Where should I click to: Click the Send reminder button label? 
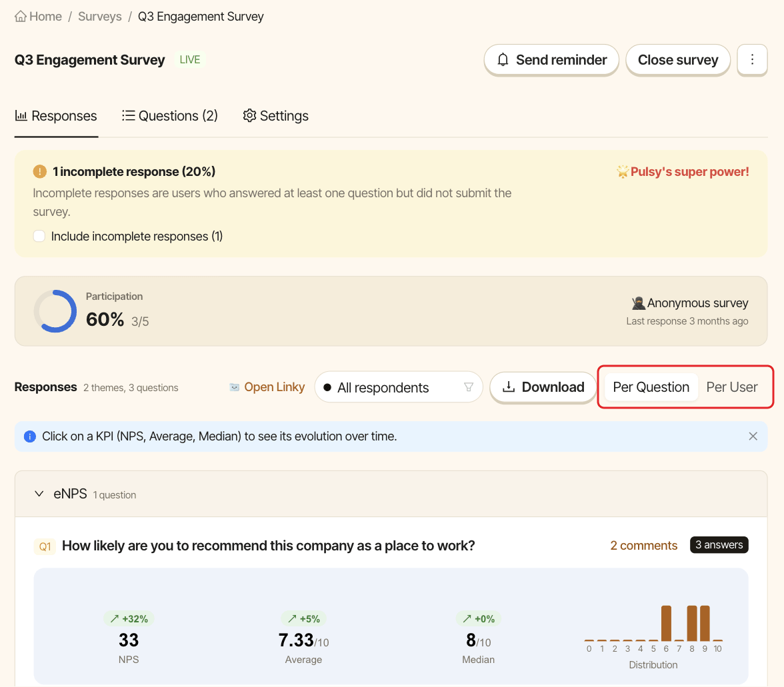pos(561,60)
